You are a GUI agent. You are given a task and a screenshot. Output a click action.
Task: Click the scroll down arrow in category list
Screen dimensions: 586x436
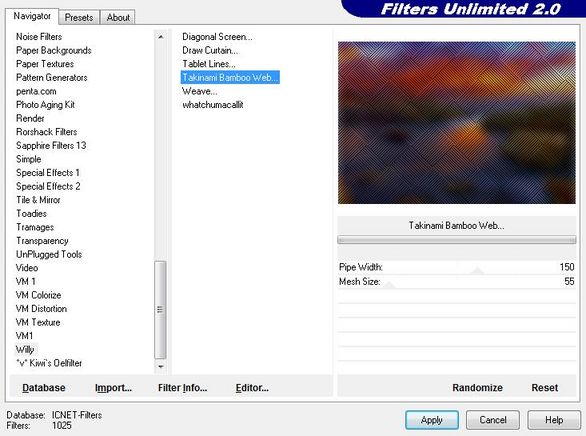click(x=160, y=367)
